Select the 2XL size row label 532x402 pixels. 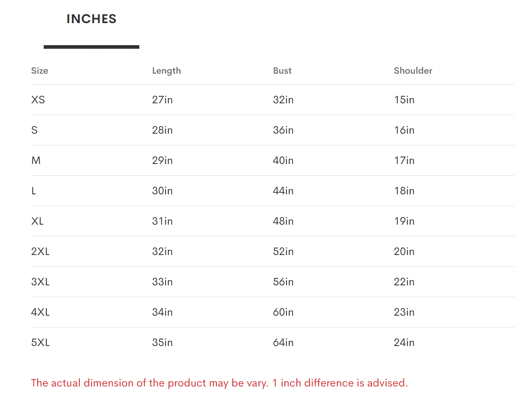[40, 251]
